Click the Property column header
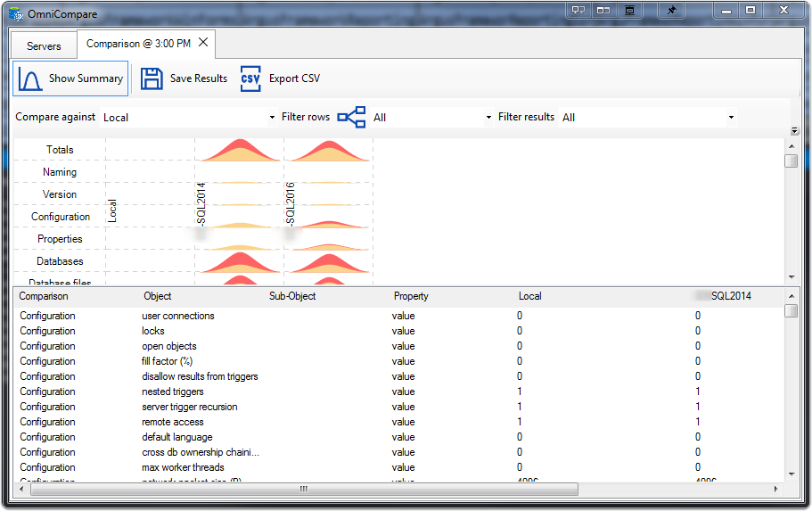The width and height of the screenshot is (812, 511). [x=411, y=296]
